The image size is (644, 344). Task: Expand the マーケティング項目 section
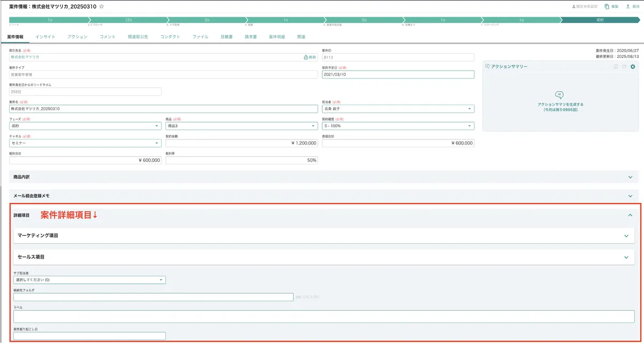(x=626, y=236)
